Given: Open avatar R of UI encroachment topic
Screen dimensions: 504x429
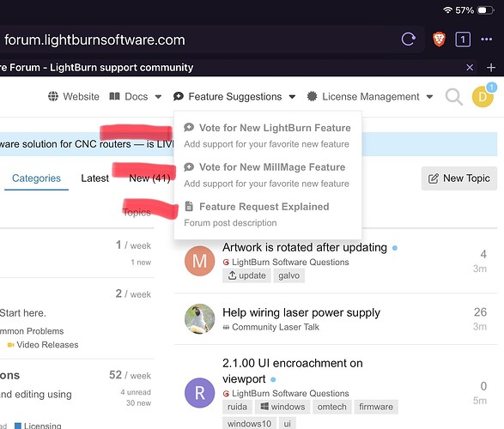Looking at the screenshot, I should pyautogui.click(x=199, y=393).
